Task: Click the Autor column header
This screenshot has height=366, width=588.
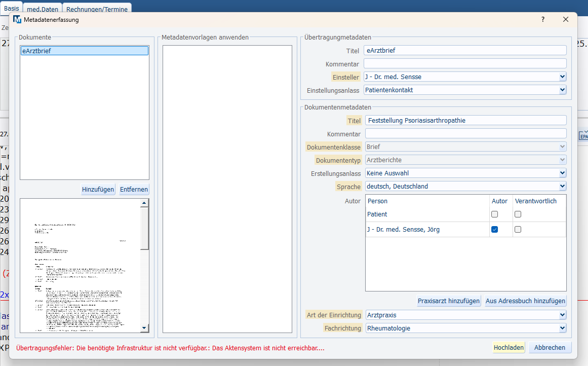Action: 499,201
